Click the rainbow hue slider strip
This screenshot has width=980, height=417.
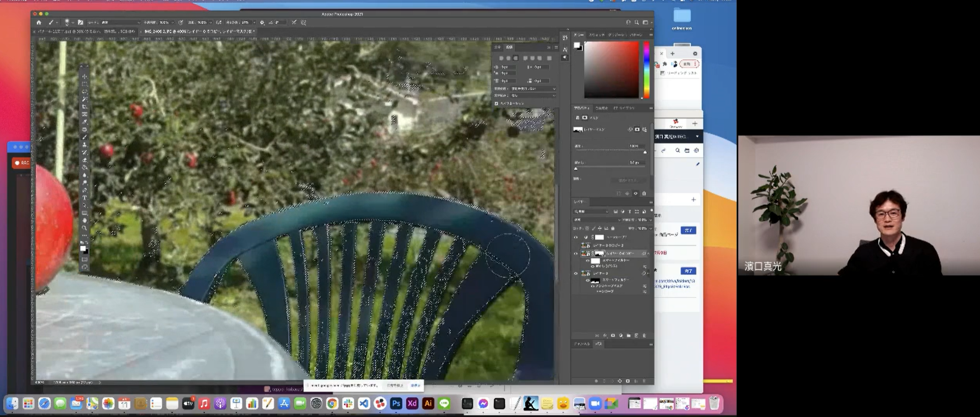pos(646,70)
